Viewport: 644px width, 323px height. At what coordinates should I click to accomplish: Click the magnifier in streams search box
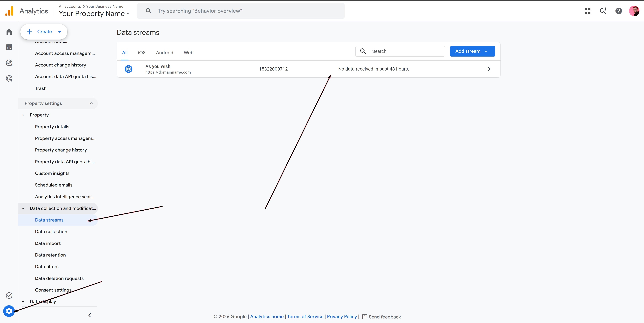tap(363, 51)
